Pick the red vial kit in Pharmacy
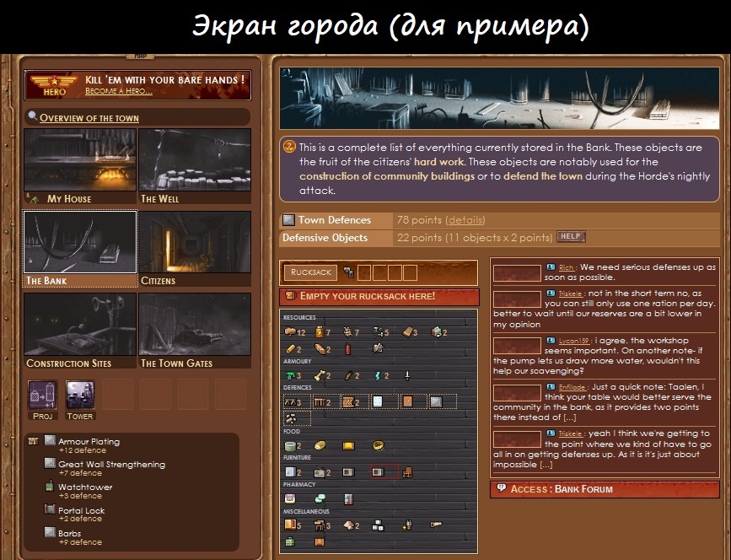Screen dimensions: 731x560 click(x=348, y=499)
